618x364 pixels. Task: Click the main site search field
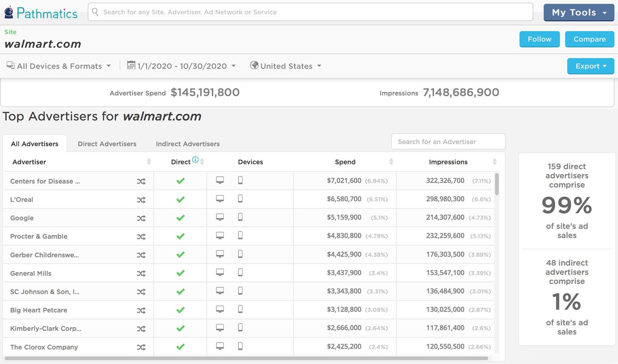[x=310, y=12]
